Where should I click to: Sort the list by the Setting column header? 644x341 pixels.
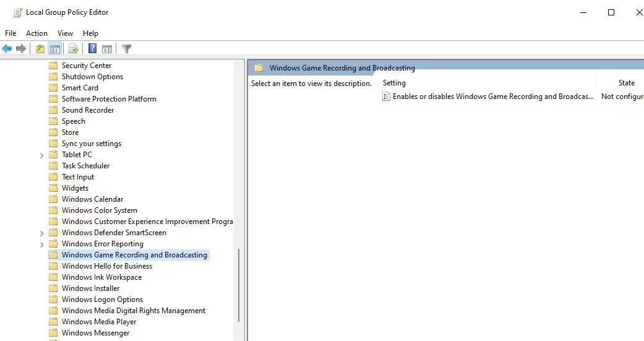tap(394, 83)
